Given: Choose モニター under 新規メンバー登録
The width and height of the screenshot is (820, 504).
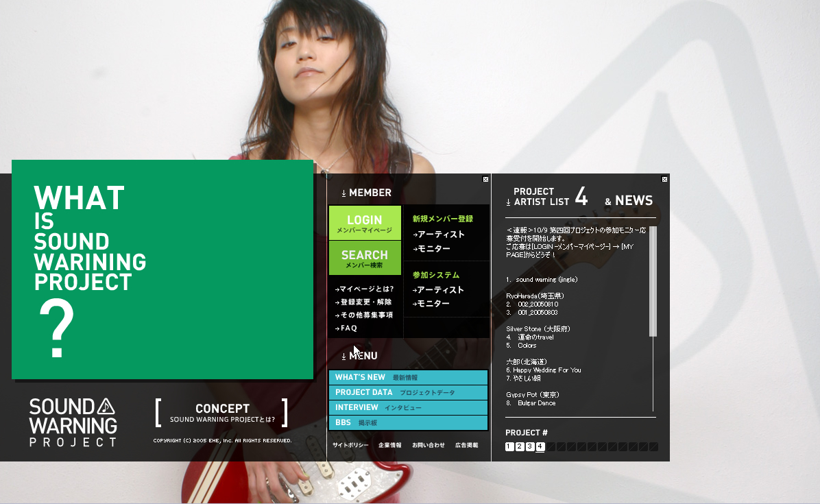Looking at the screenshot, I should coord(431,249).
